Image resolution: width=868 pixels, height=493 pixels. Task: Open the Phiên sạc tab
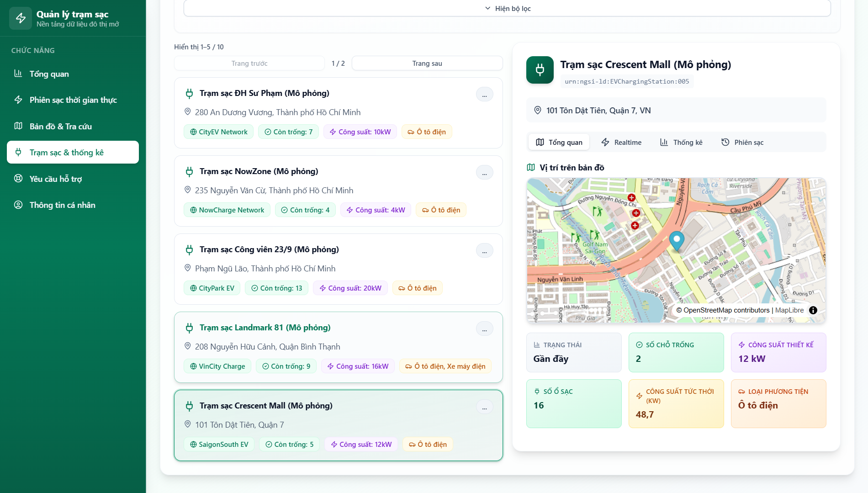[742, 142]
